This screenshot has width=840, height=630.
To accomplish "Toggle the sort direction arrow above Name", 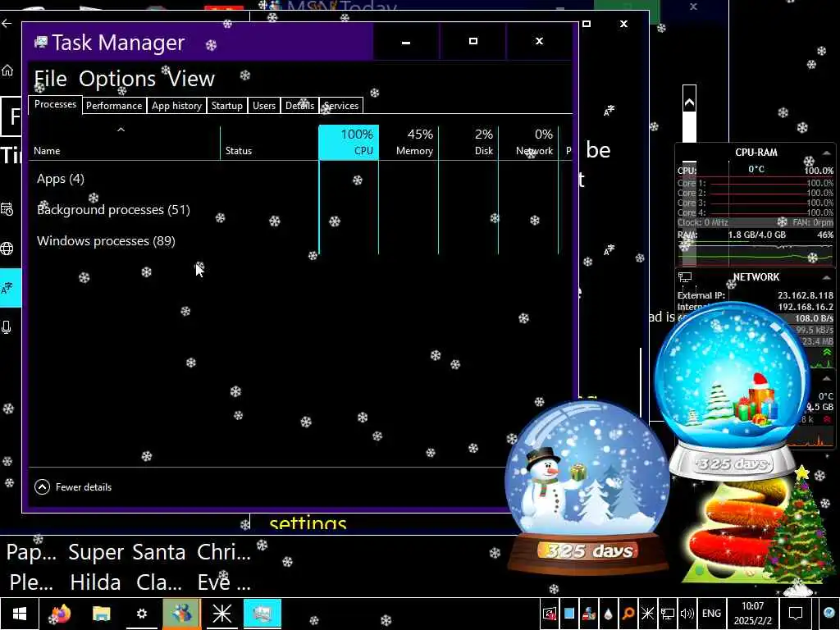I will (121, 130).
